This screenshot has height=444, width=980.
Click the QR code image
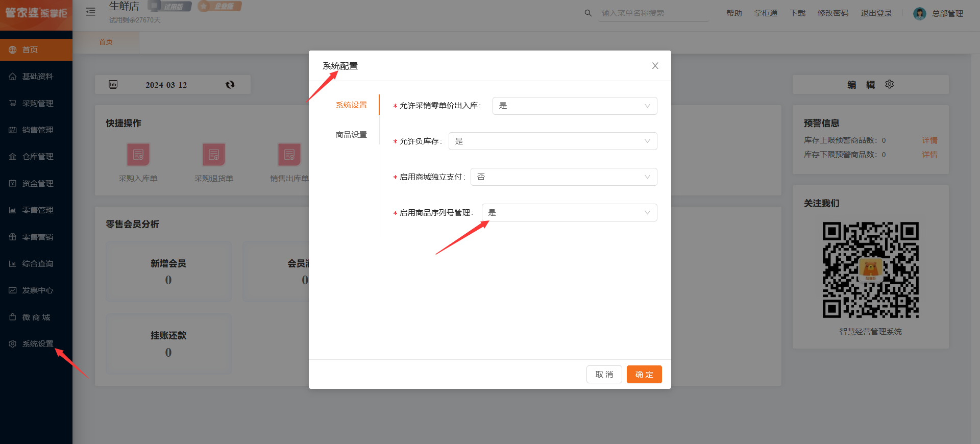(x=871, y=270)
